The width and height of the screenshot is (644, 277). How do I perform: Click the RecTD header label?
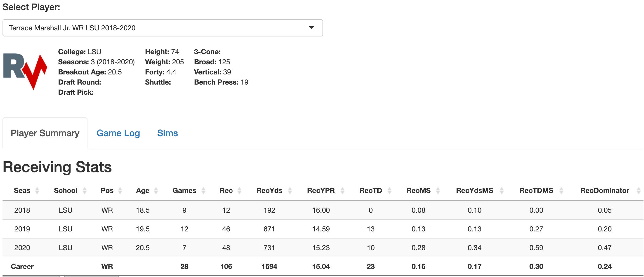click(371, 191)
